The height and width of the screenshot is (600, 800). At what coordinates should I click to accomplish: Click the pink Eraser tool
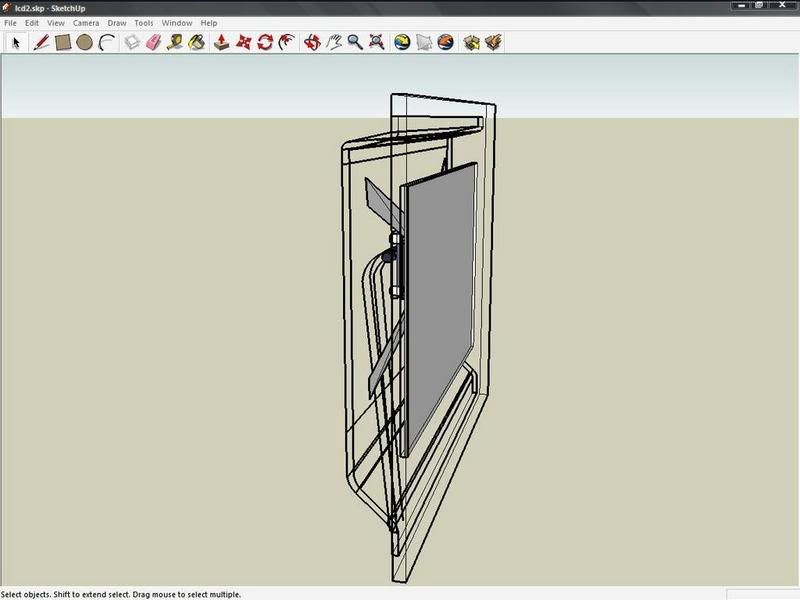(x=153, y=42)
